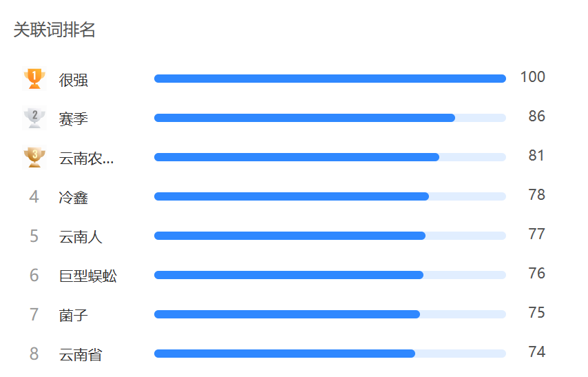Click the progress bar for 冷鑫

[330, 196]
